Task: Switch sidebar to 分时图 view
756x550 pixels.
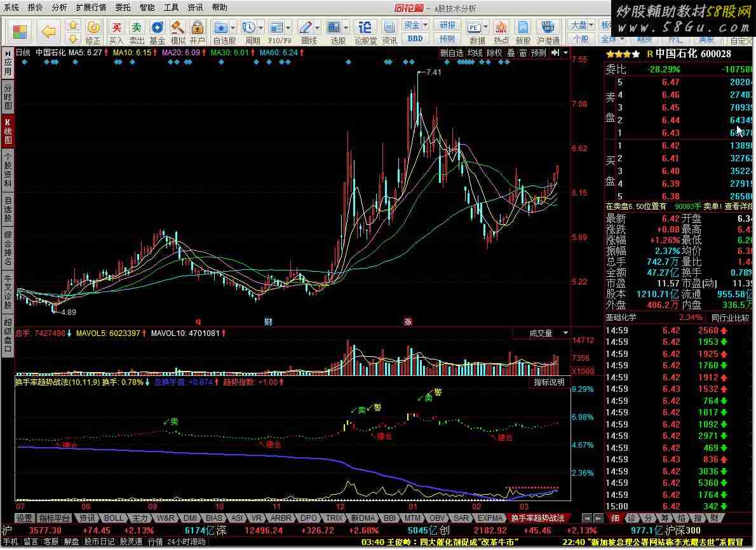Action: click(8, 97)
